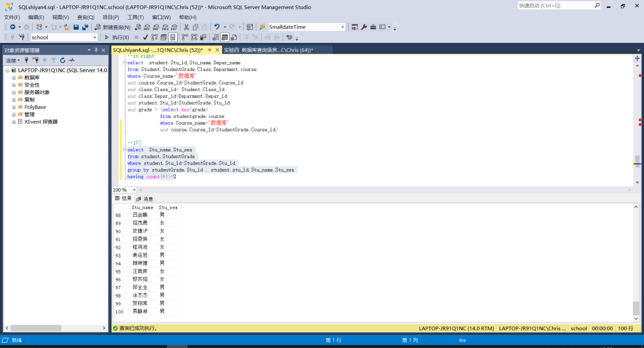The height and width of the screenshot is (348, 644).
Task: Click the Cut scissors icon
Action: pyautogui.click(x=186, y=27)
